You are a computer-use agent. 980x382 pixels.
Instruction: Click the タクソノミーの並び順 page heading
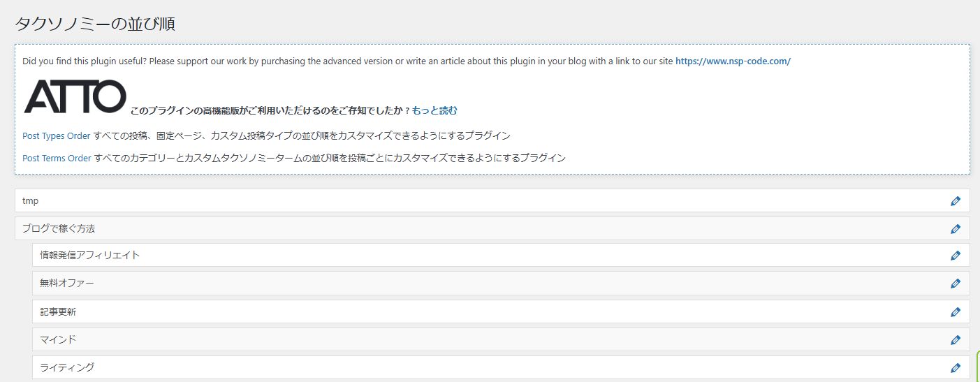click(x=95, y=24)
